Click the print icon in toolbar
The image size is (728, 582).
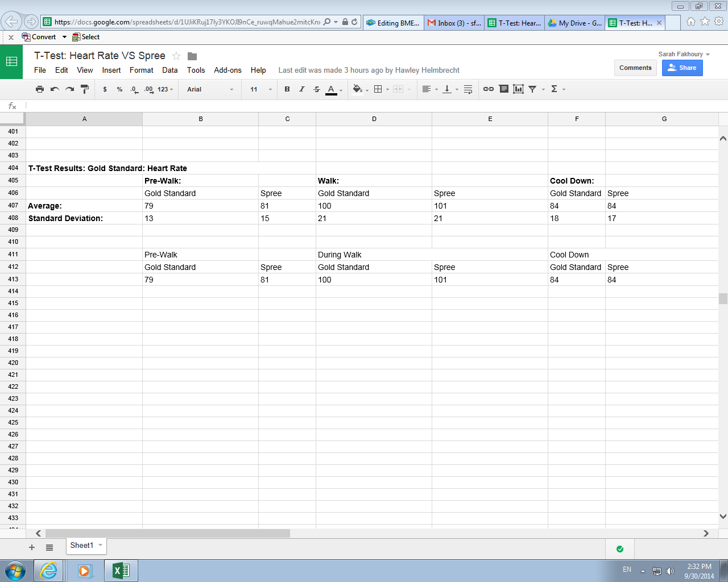click(39, 89)
